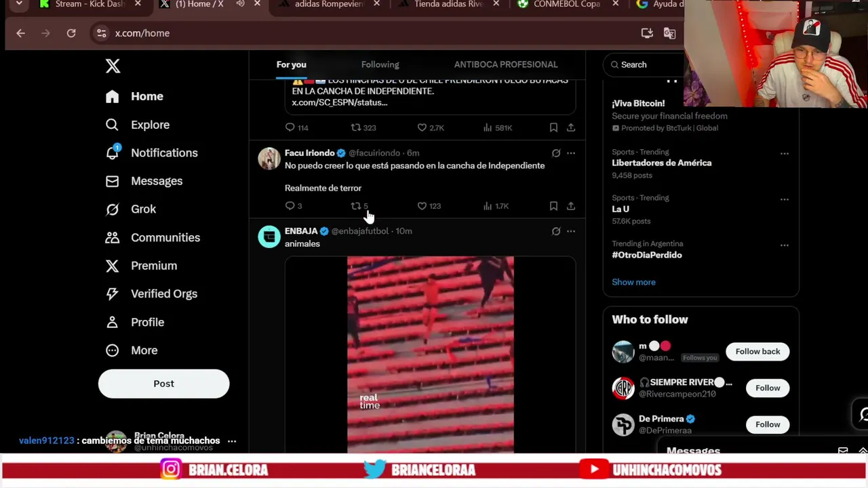Open Communities in the sidebar
The image size is (868, 488).
point(153,237)
